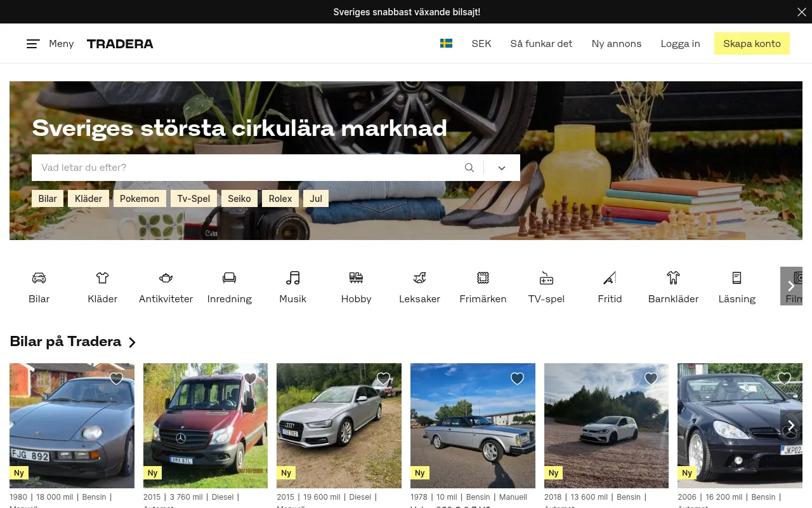
Task: Click the Skapa konto button
Action: point(752,44)
